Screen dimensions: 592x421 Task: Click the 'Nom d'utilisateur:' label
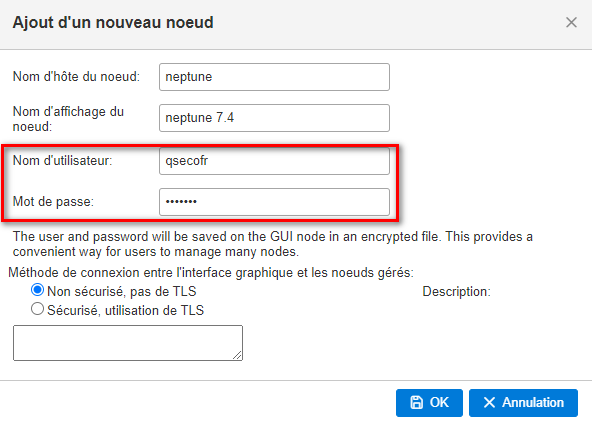(x=63, y=161)
